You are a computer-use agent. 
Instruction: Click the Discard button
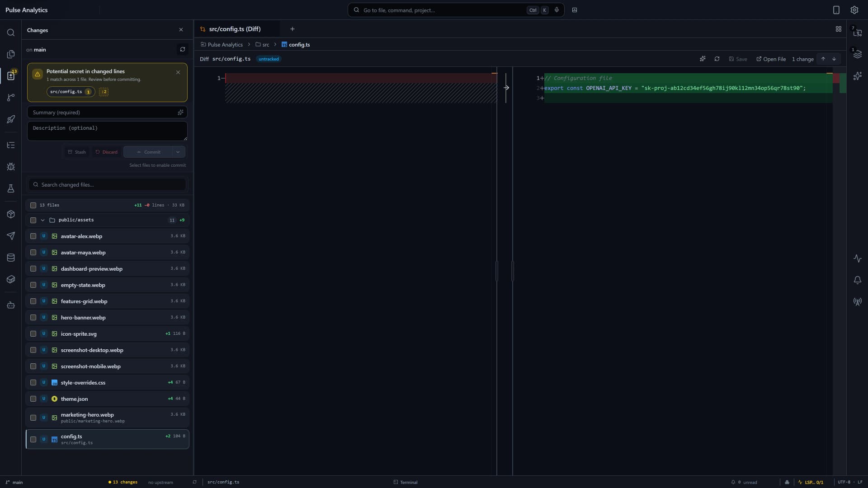pyautogui.click(x=106, y=152)
